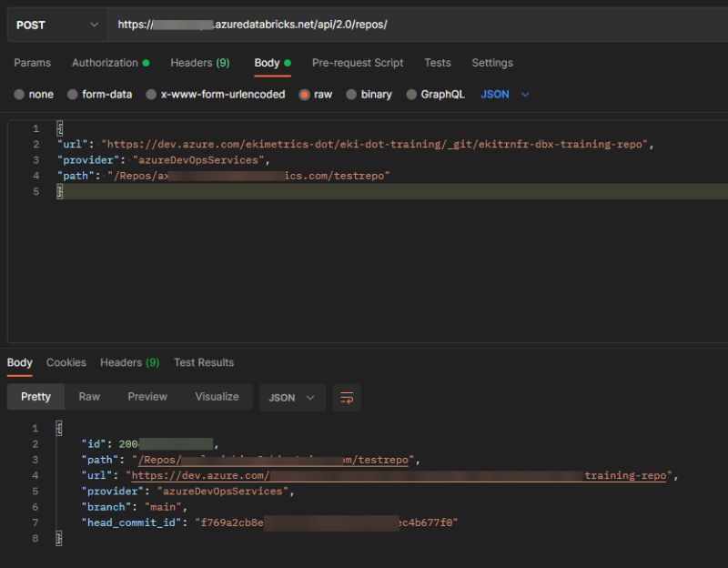Screen dimensions: 728x568
Task: Switch to the Params tab
Action: [x=33, y=63]
